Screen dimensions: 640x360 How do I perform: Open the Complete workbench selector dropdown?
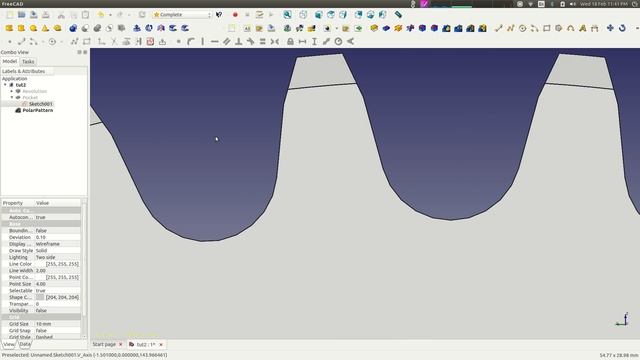[x=182, y=15]
